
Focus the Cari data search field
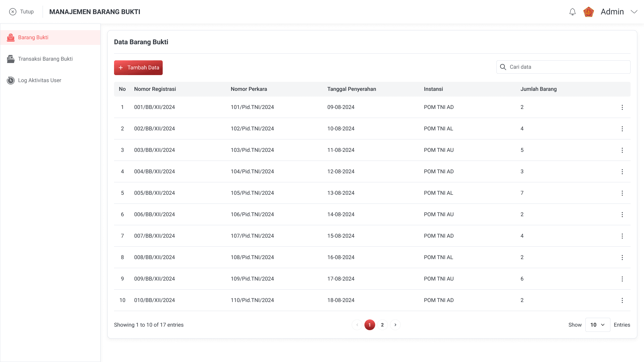(567, 67)
